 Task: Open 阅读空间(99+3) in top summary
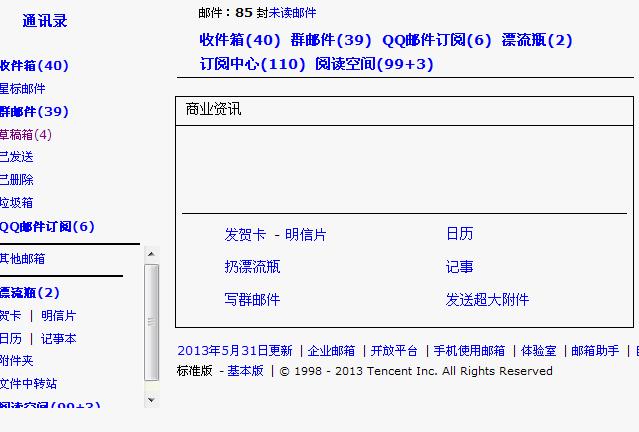coord(374,64)
